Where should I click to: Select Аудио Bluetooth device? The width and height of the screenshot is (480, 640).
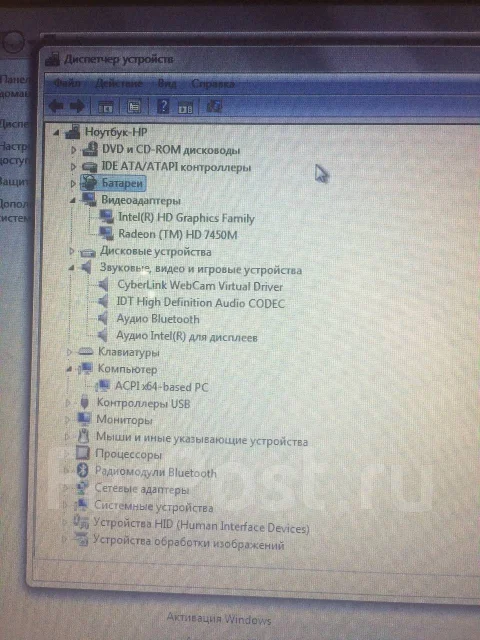pos(158,318)
